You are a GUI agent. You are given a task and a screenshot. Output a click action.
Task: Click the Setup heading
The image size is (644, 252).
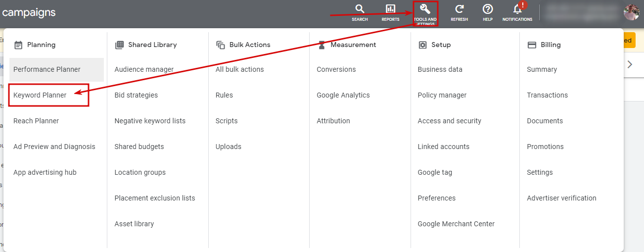pos(441,45)
